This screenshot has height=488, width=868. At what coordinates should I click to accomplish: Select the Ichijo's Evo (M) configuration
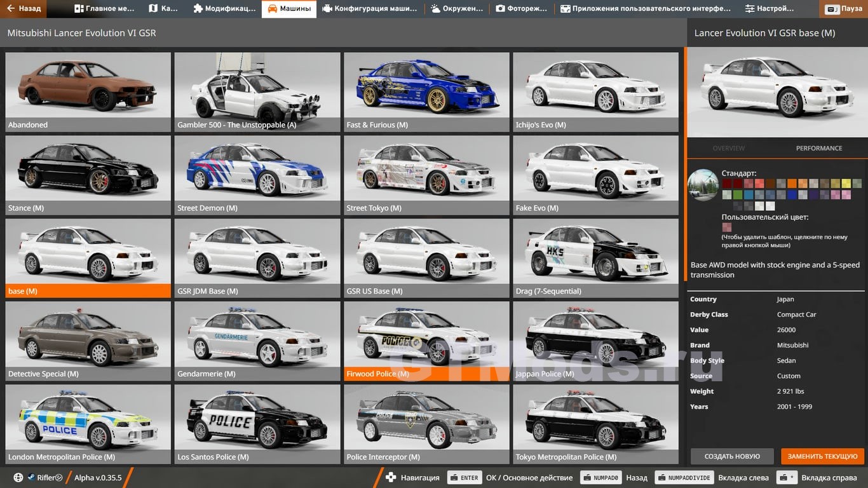(x=595, y=92)
